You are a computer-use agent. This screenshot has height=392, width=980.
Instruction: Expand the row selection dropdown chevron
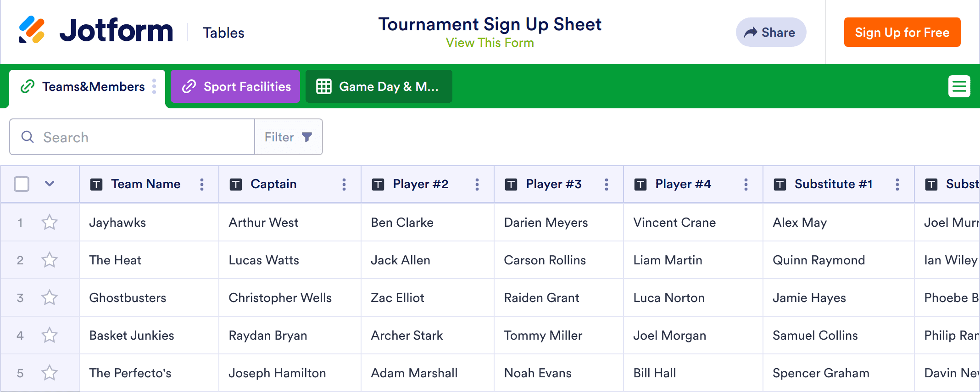(x=50, y=184)
